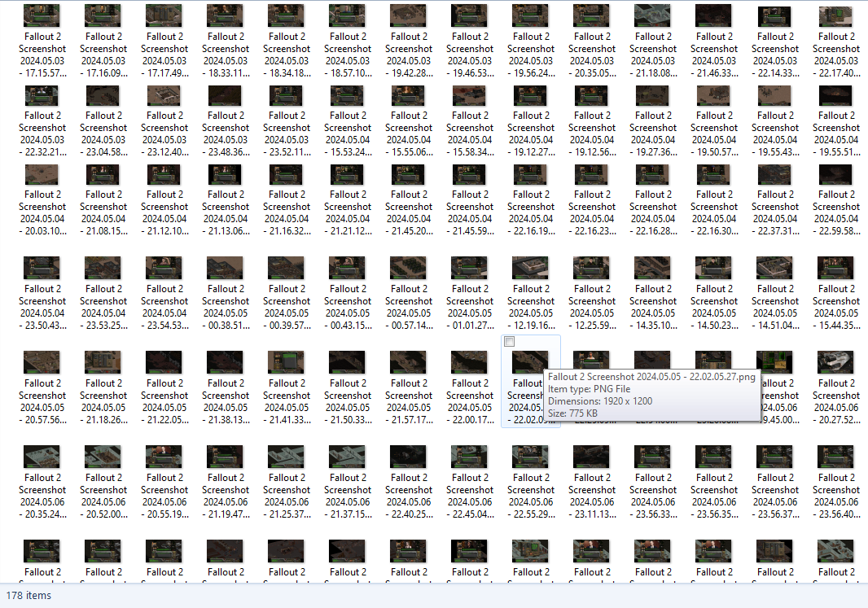Click file name ending 2024.05.05 - 21.50.33
The image size is (868, 608).
(348, 401)
